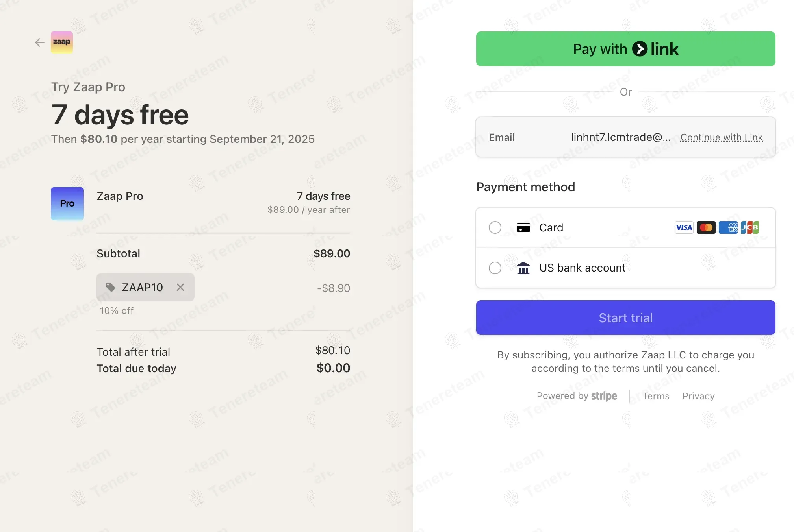The image size is (794, 532).
Task: Open the Continue with Link option
Action: 721,137
